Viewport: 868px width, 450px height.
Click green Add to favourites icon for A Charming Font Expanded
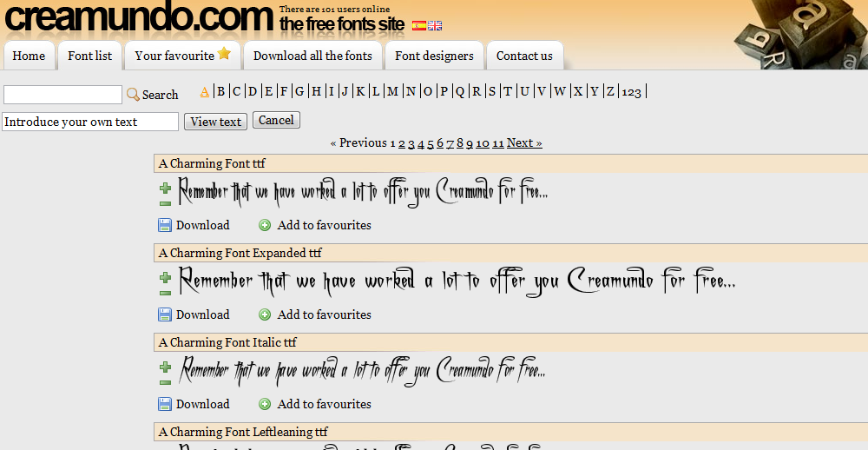265,314
